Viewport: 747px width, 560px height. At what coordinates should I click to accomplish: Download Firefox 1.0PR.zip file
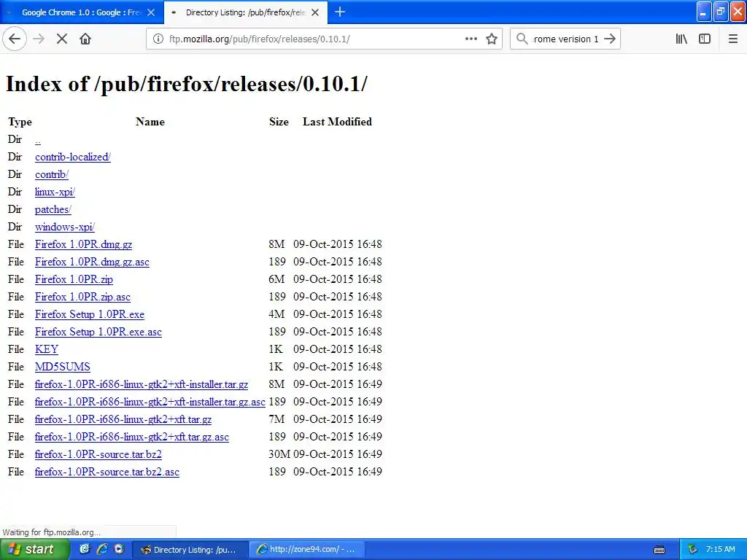tap(74, 279)
